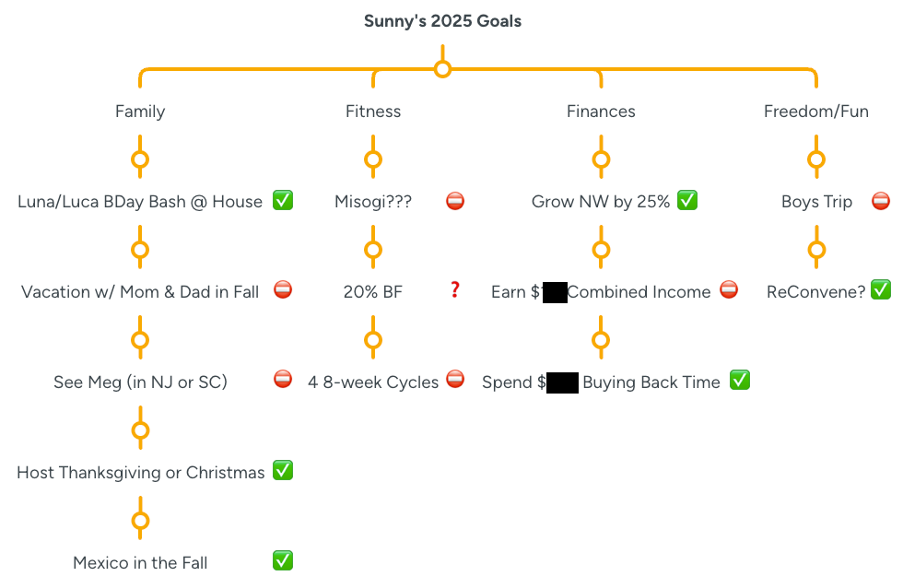The width and height of the screenshot is (903, 588).
Task: Click no-entry icon beside Boys Trip
Action: click(881, 201)
